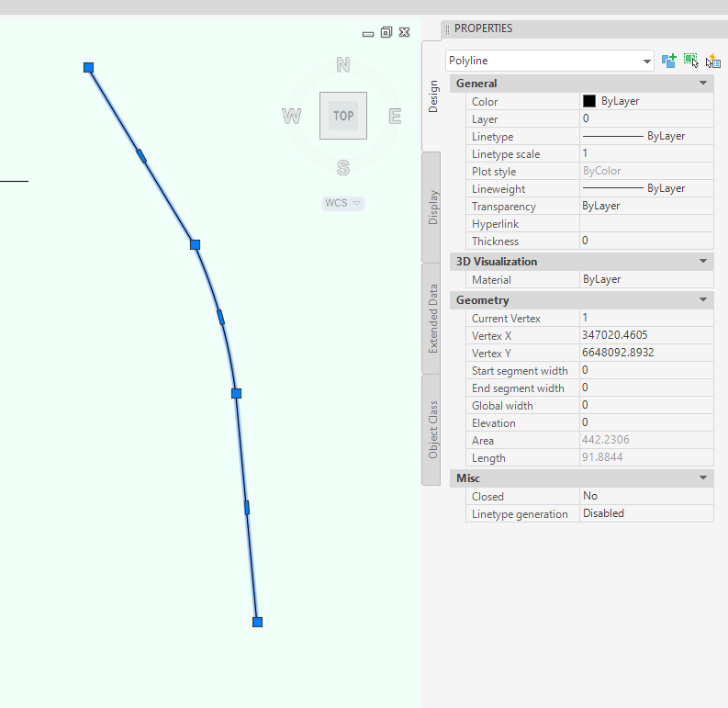728x708 pixels.
Task: Minimize the drawing viewport
Action: [368, 33]
